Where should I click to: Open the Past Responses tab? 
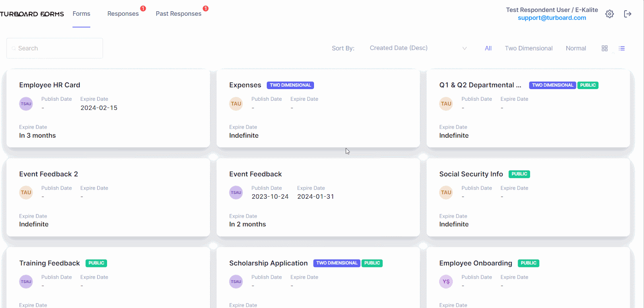[x=178, y=14]
